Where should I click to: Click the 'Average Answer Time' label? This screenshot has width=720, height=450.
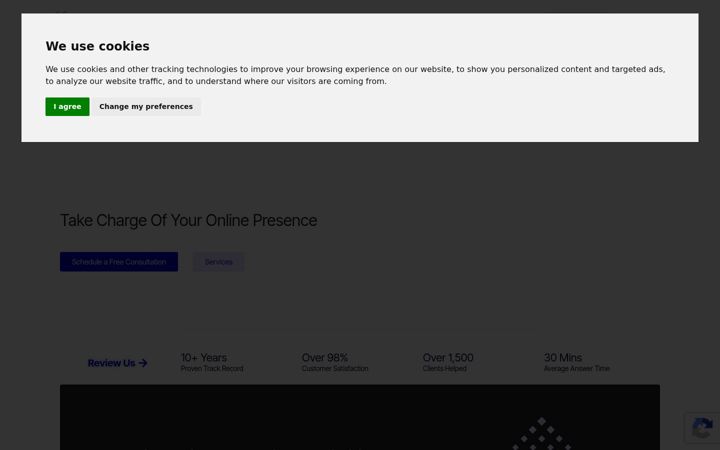click(x=577, y=368)
